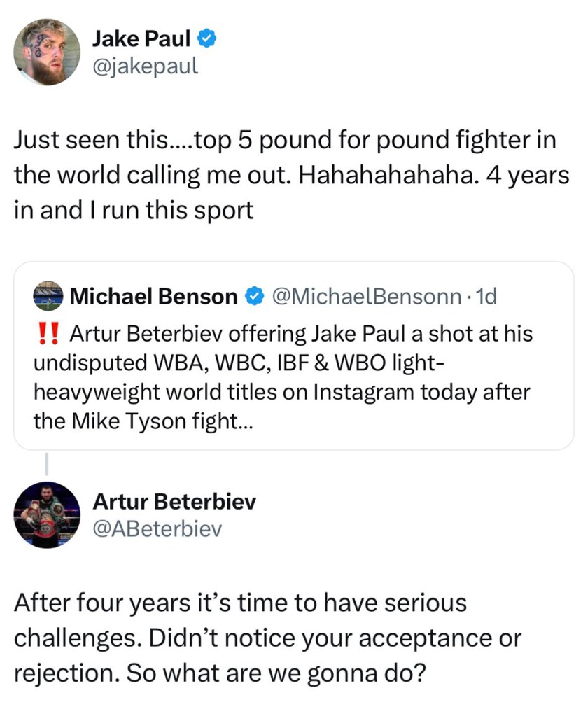Click the Artur Beterbiev display name
The image size is (588, 716).
[174, 501]
